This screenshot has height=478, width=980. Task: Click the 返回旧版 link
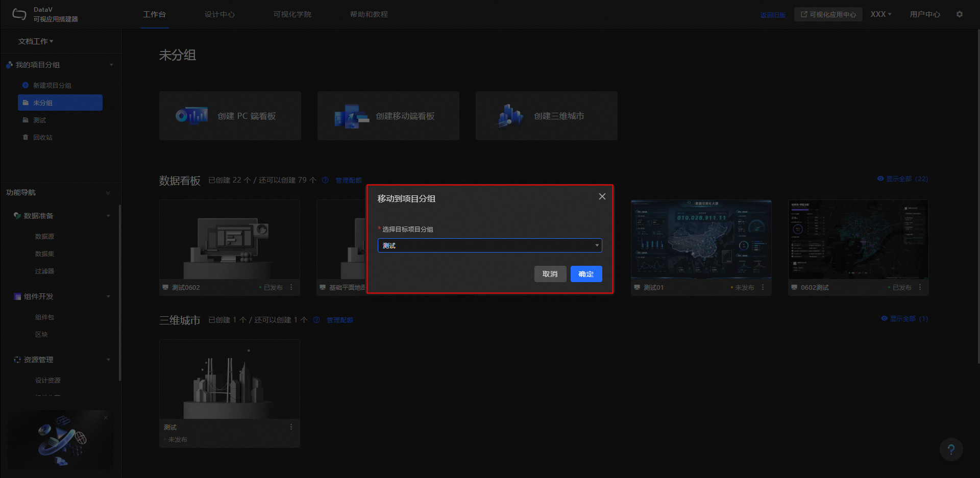pos(773,15)
